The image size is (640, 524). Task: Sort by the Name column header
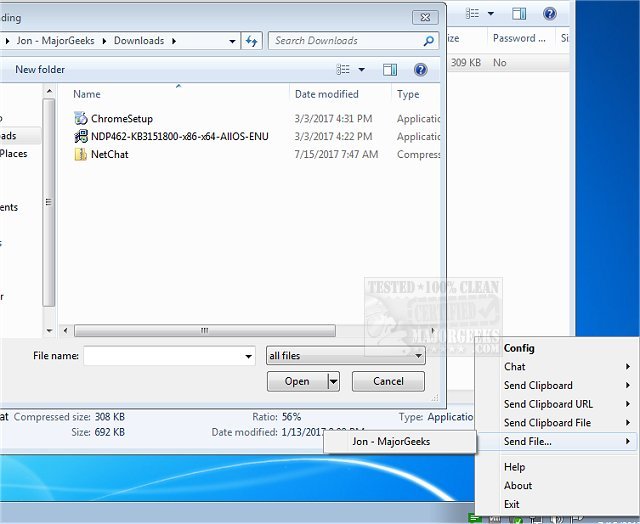click(87, 94)
